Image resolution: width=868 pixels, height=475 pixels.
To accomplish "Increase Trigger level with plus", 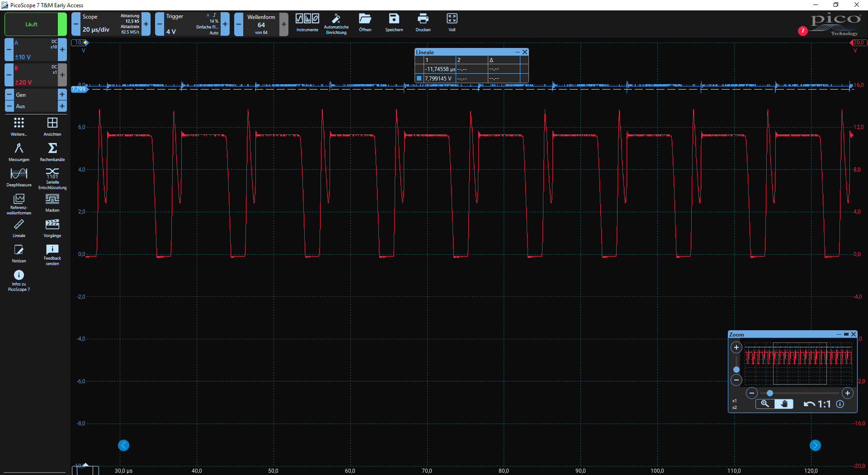I will pos(225,24).
